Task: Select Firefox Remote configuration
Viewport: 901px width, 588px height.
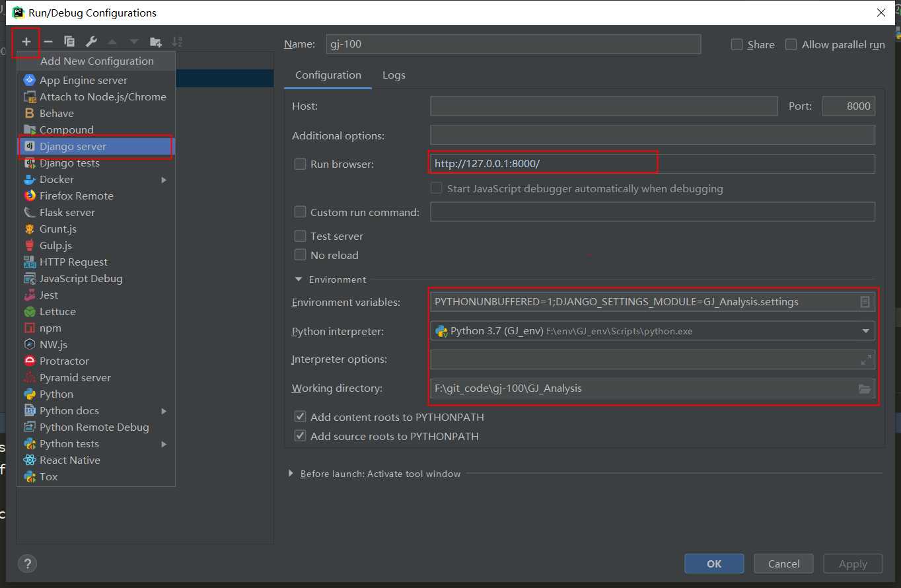Action: pos(96,196)
